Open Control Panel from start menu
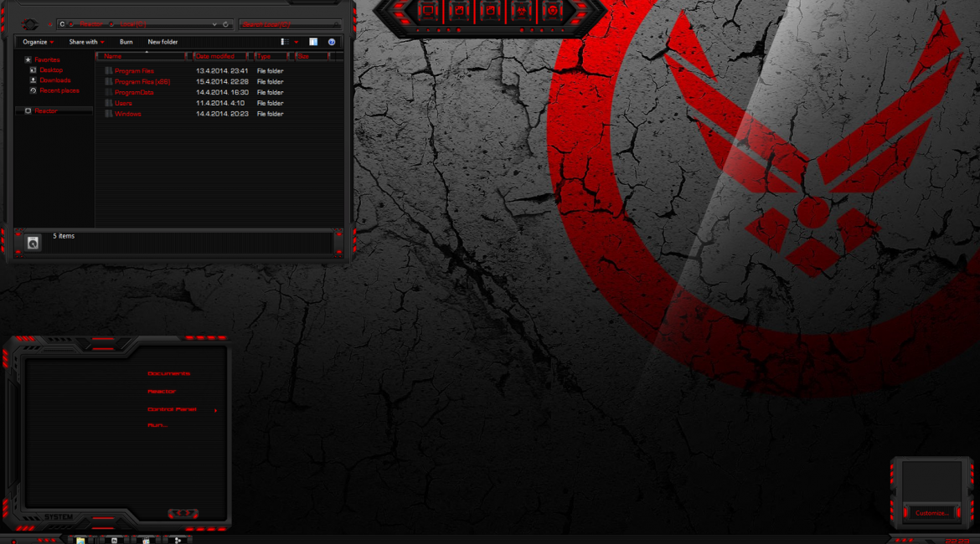The image size is (980, 544). (172, 409)
